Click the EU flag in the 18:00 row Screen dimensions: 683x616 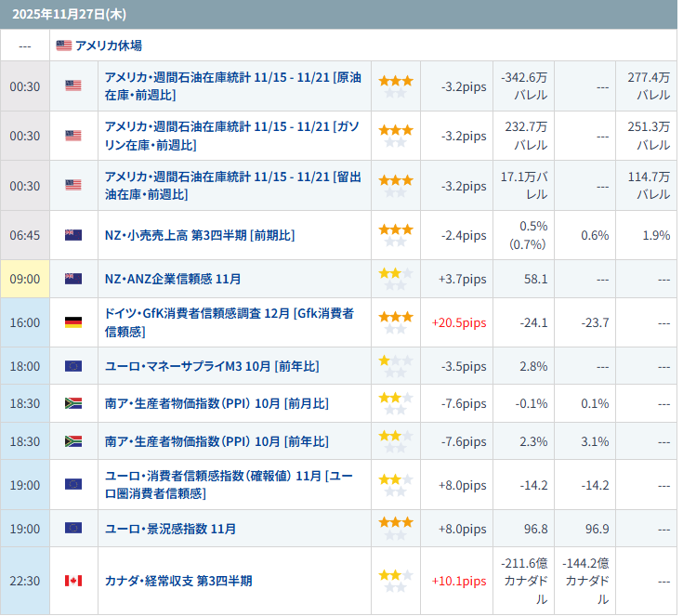click(73, 366)
